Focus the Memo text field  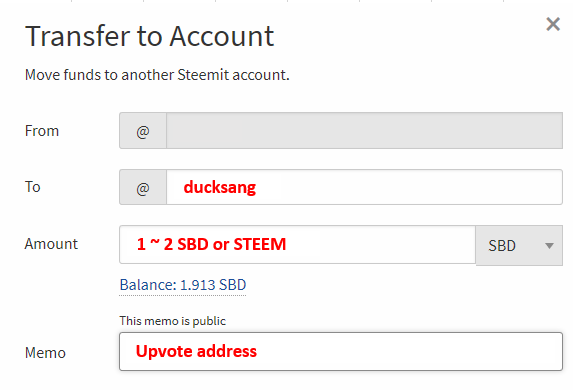341,352
